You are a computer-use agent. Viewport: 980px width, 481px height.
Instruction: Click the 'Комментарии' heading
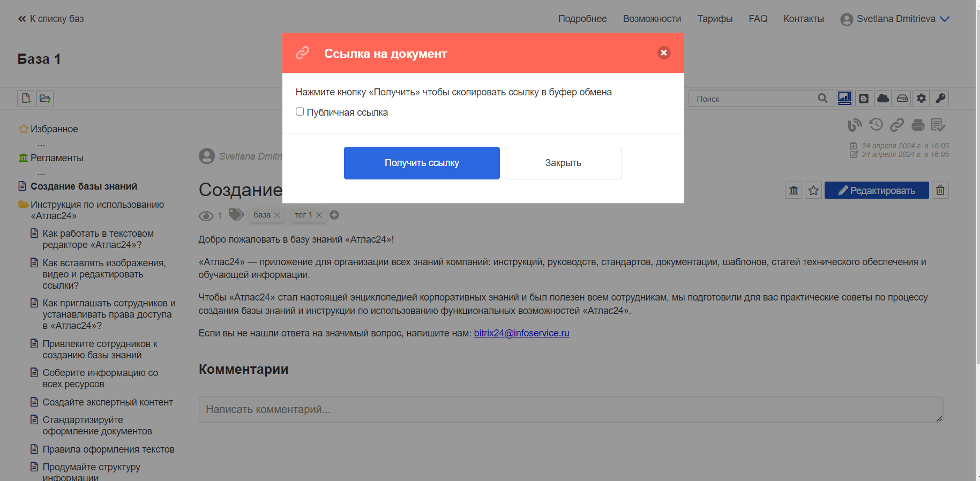coord(244,369)
